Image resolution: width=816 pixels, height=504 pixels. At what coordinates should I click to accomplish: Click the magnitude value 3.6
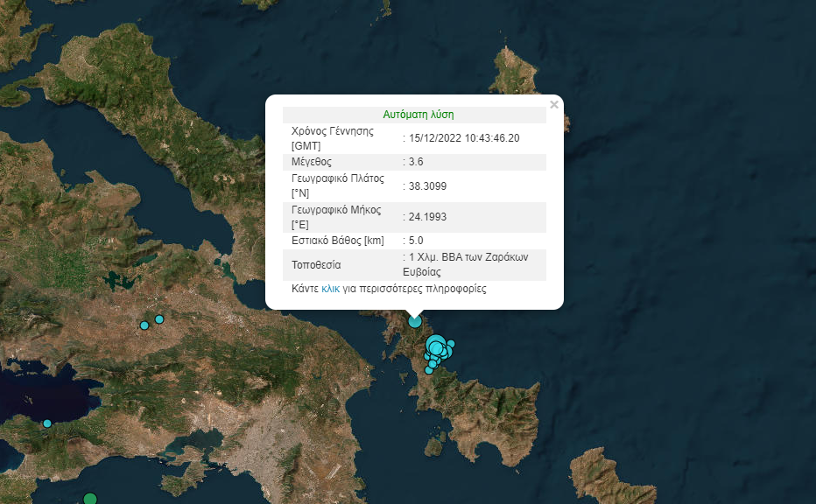pos(416,162)
